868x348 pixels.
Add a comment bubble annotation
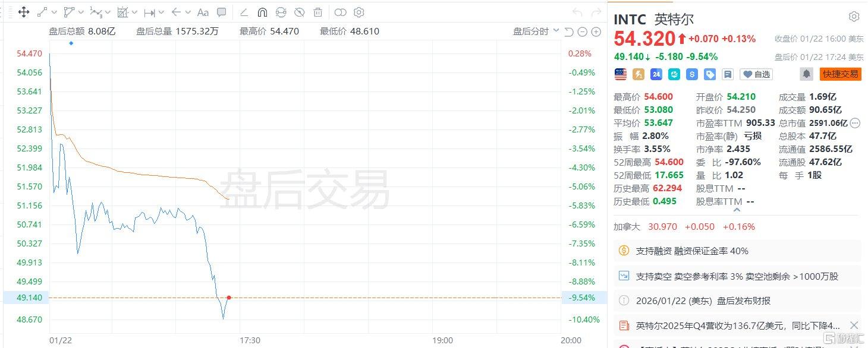tap(221, 12)
